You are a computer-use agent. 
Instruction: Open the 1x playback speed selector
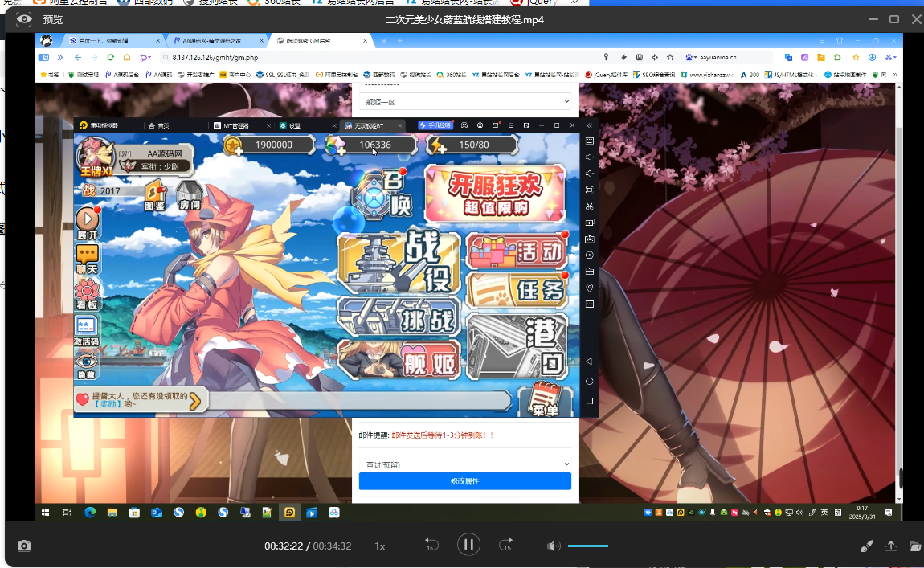pyautogui.click(x=380, y=546)
